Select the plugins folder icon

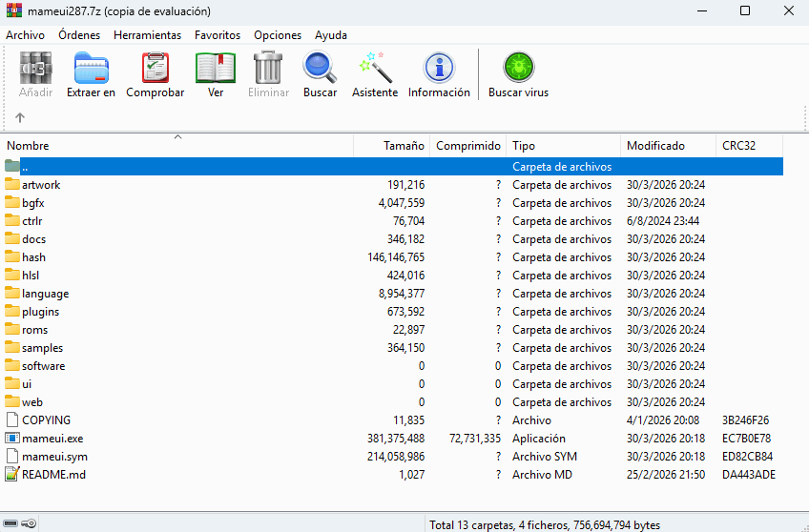coord(12,311)
